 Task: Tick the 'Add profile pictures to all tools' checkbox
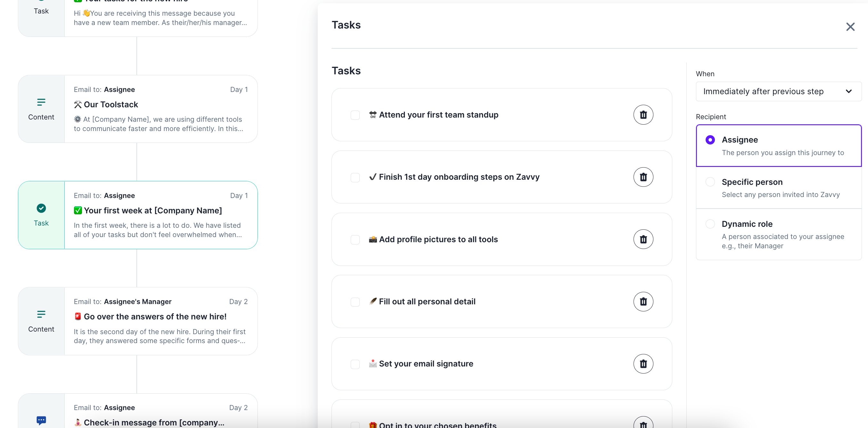click(355, 240)
